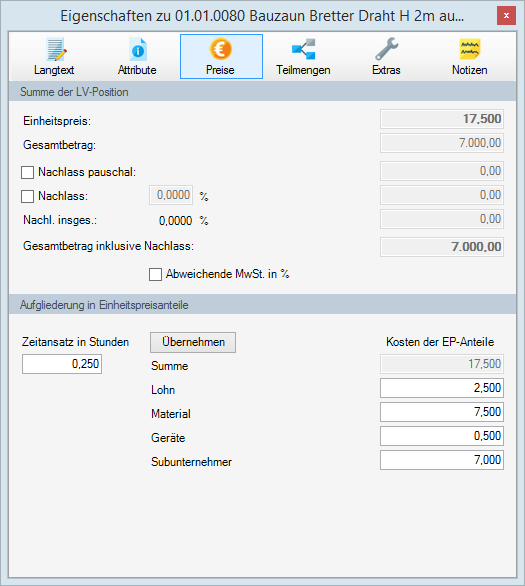Enable the Nachlass pauschal checkbox
Screen dimensions: 525x586
pos(27,173)
